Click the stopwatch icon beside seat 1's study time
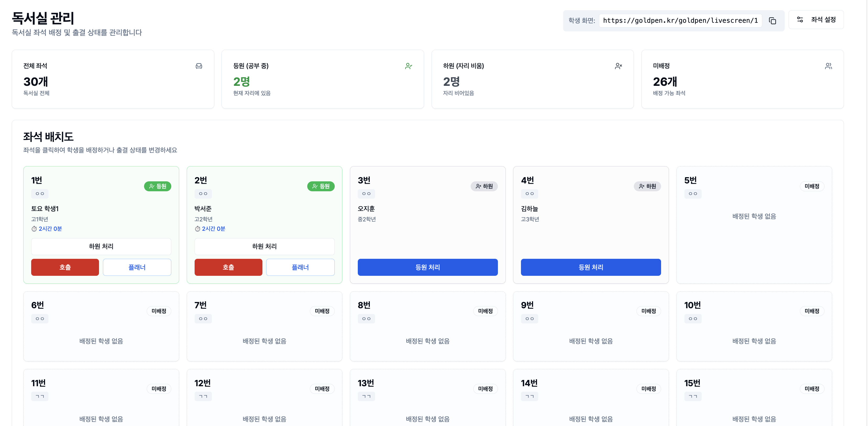Image resolution: width=868 pixels, height=426 pixels. tap(34, 229)
